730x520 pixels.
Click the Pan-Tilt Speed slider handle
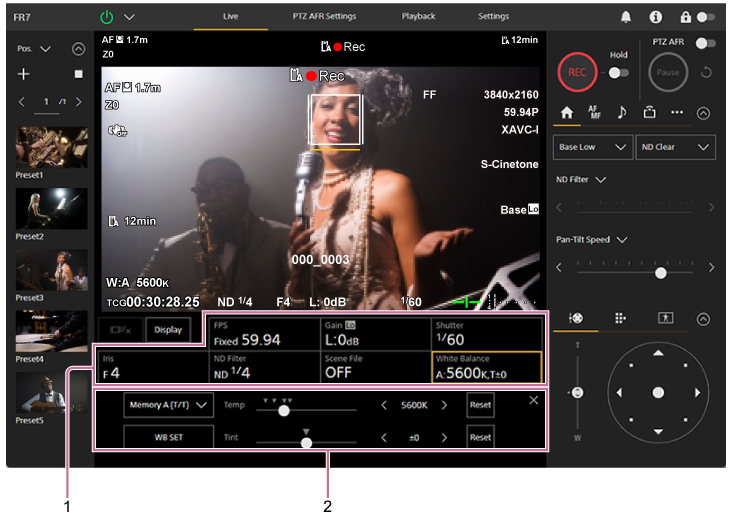click(x=660, y=272)
